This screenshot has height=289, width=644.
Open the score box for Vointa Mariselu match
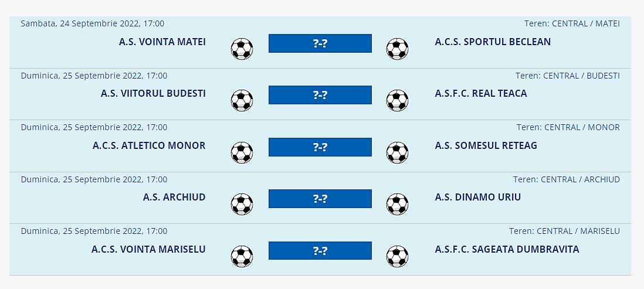pos(320,251)
